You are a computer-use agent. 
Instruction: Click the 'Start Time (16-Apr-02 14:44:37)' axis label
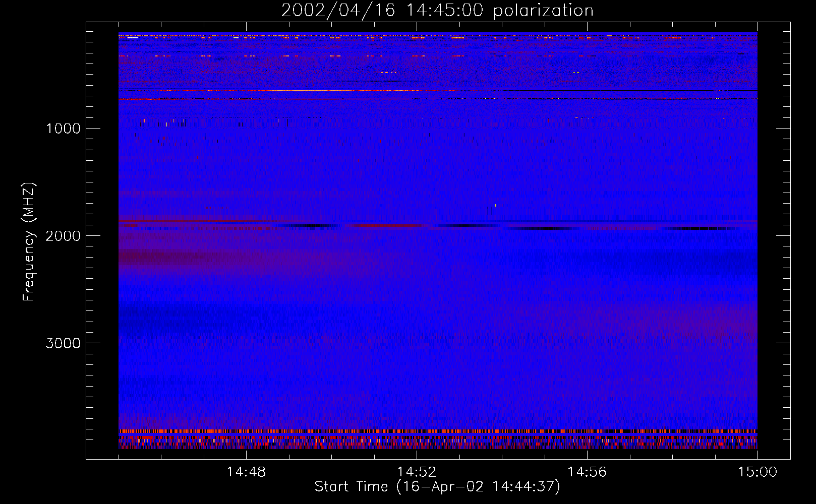[437, 487]
